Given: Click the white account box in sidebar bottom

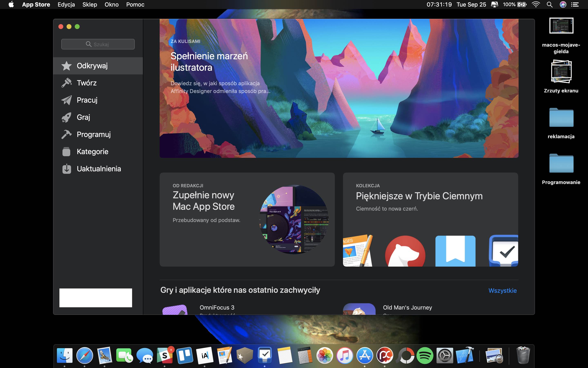Looking at the screenshot, I should click(x=96, y=298).
